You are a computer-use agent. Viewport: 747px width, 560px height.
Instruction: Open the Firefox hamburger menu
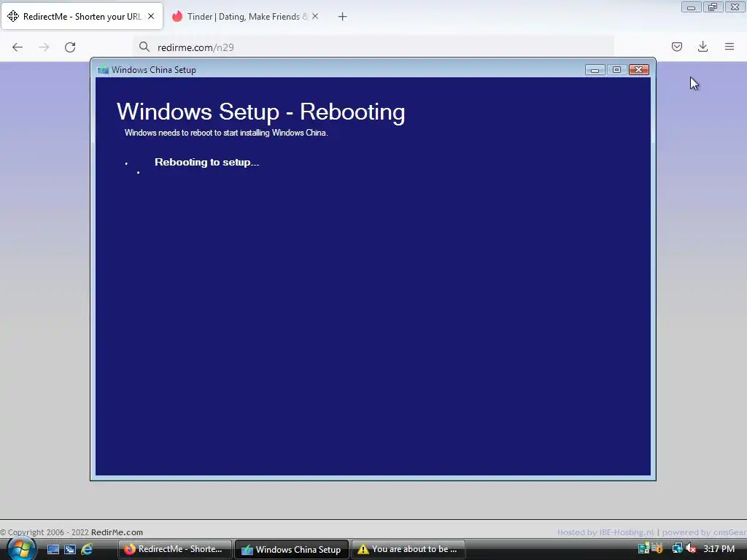[729, 47]
